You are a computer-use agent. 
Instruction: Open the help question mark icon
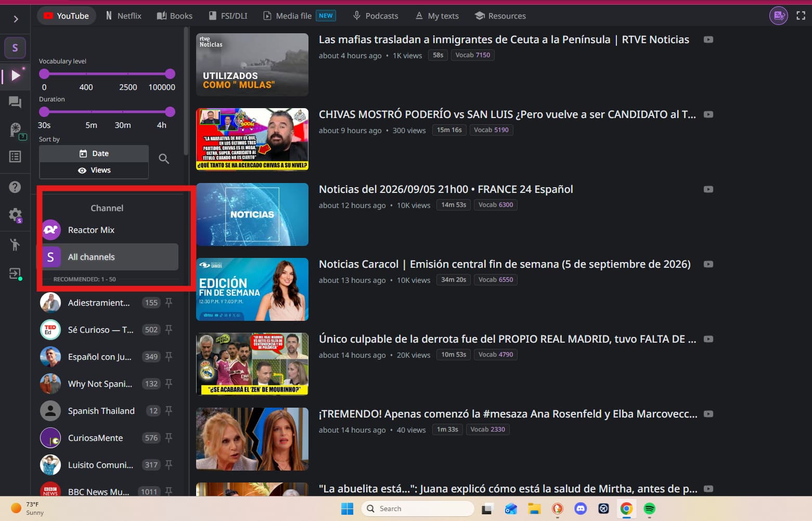coord(15,187)
